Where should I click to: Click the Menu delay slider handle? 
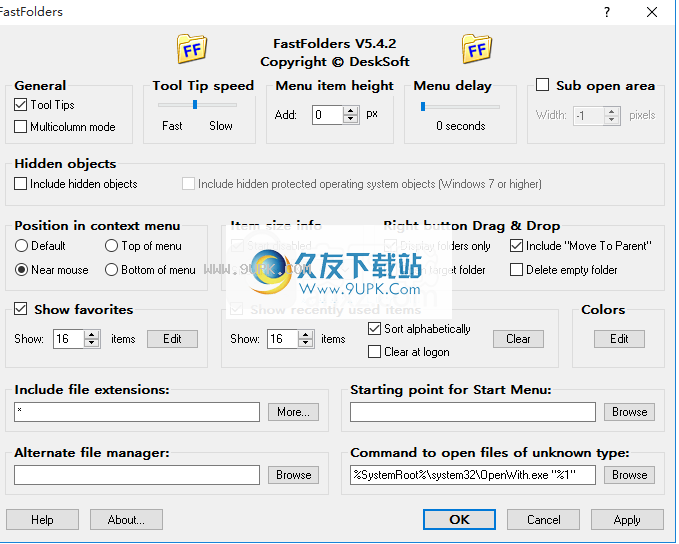click(423, 106)
